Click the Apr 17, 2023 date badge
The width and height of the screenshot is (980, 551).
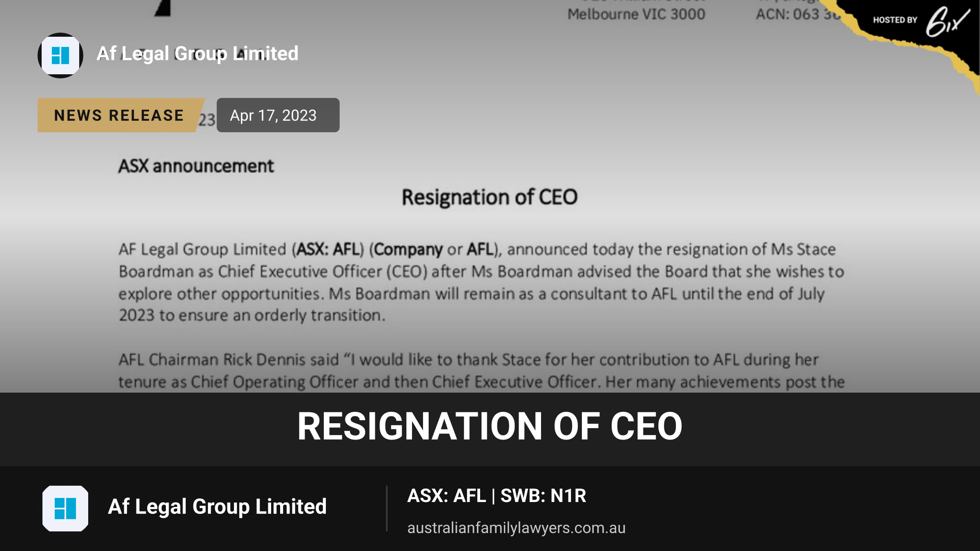278,115
